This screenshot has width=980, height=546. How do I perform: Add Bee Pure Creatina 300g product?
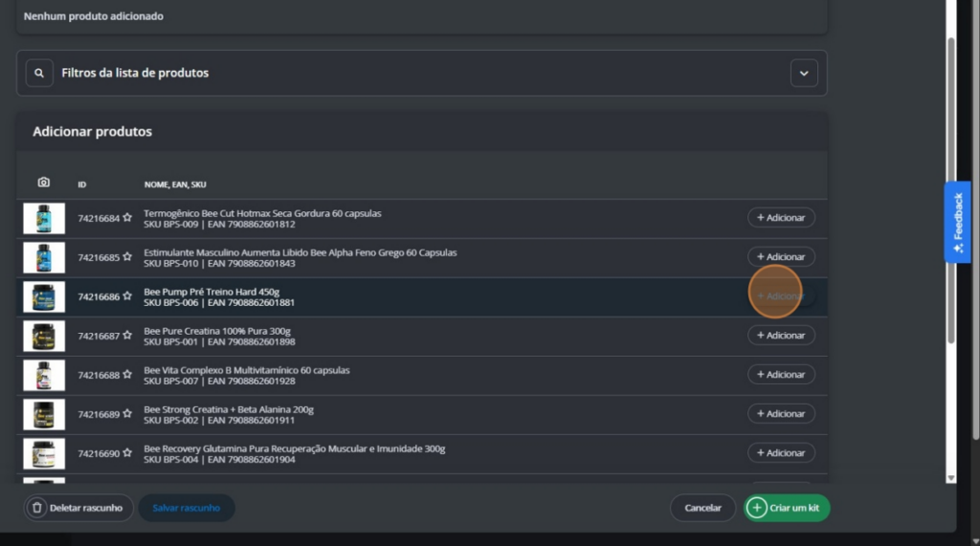pos(781,336)
